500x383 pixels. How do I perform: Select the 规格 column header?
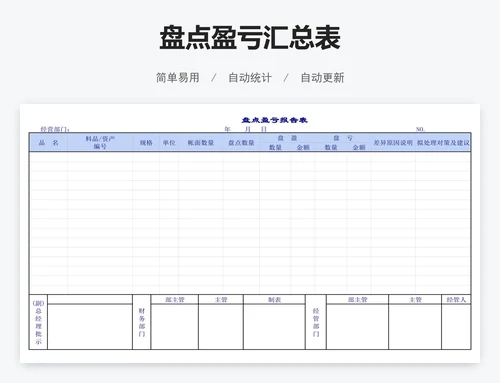tap(146, 143)
